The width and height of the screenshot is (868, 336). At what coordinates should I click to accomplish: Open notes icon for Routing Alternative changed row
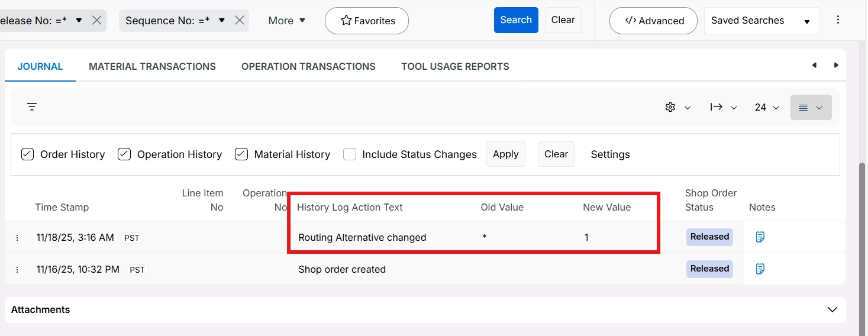point(760,237)
